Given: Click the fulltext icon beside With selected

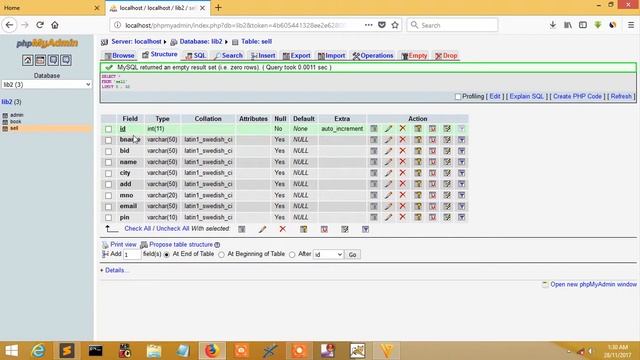Looking at the screenshot, I should click(365, 229).
